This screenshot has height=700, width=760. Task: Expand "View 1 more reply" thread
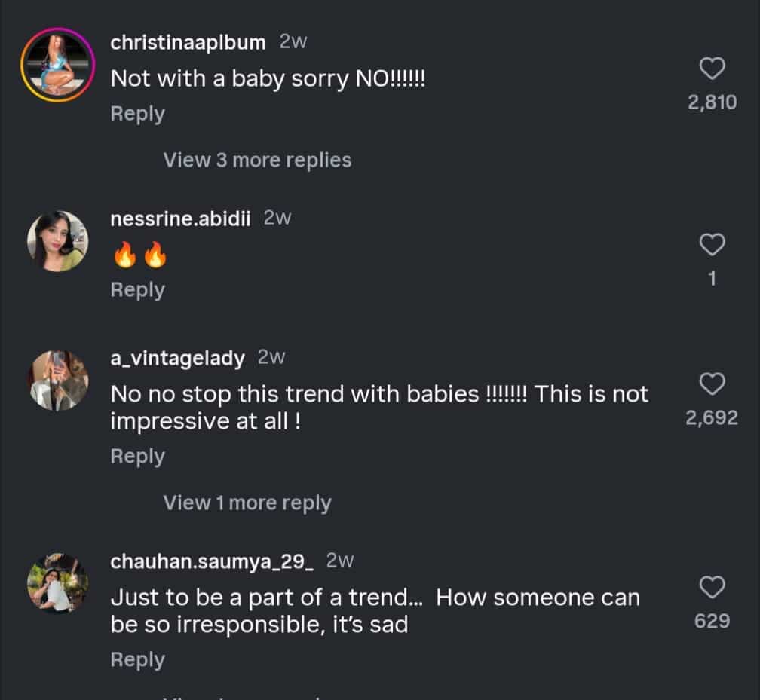[x=247, y=503]
